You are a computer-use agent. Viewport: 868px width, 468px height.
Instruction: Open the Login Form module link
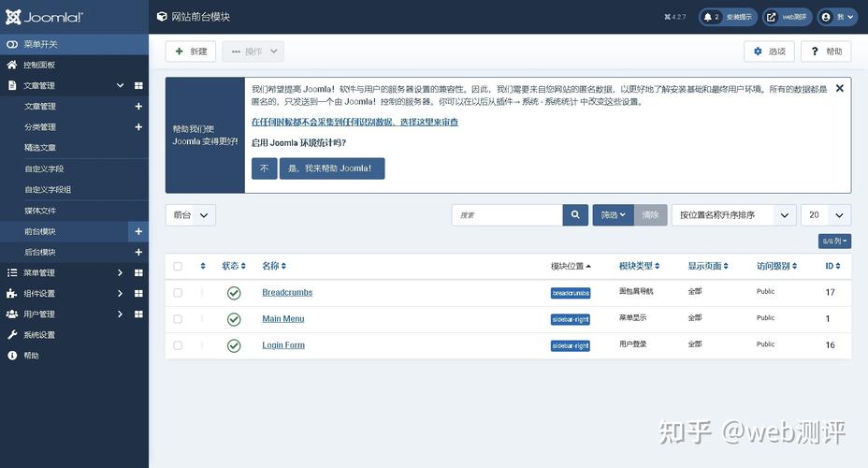tap(283, 345)
